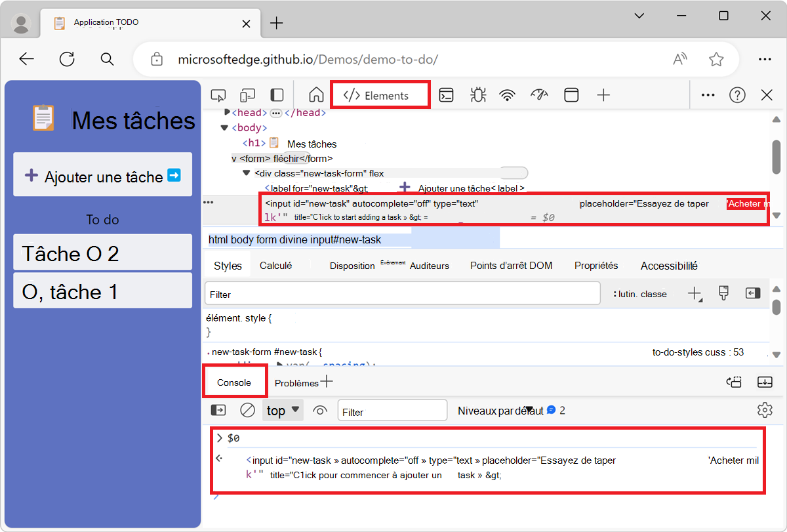This screenshot has width=787, height=532.
Task: Open browser Settings and more menu
Action: pyautogui.click(x=765, y=59)
